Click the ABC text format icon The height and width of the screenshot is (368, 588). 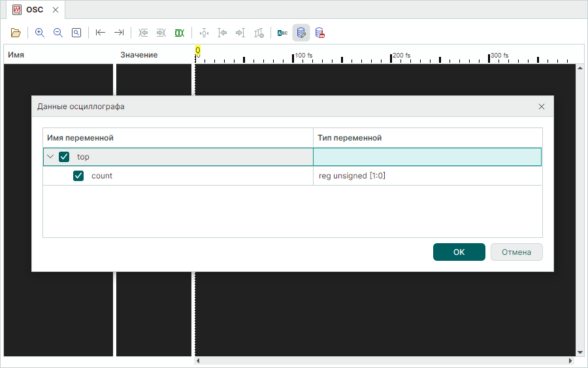coord(282,33)
